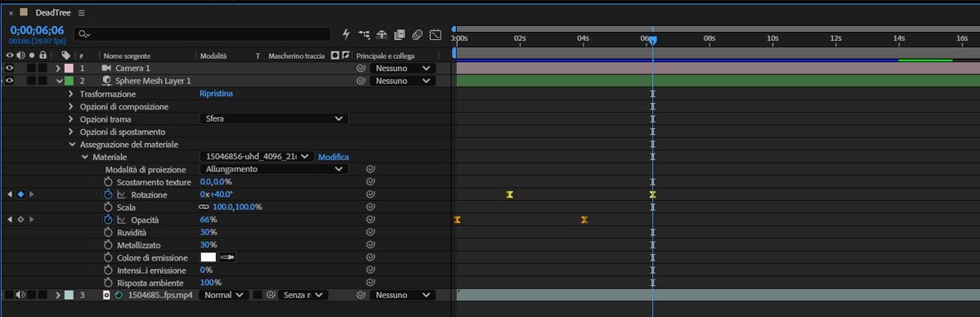Enable stopwatch for Metallizzato

pyautogui.click(x=108, y=245)
